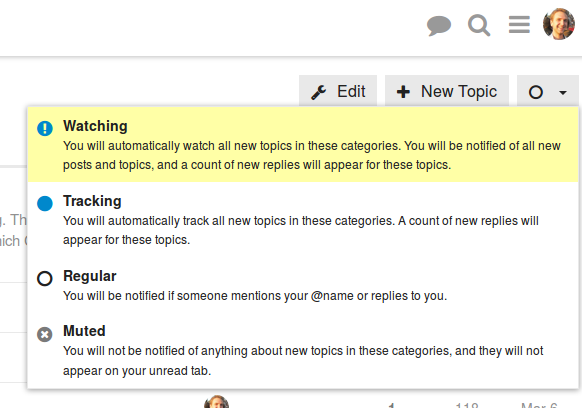Open search with magnifier icon
The height and width of the screenshot is (408, 582).
pos(479,25)
